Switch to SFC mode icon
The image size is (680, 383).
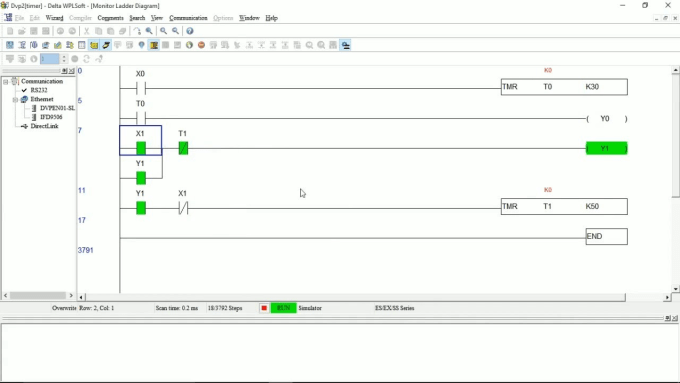34,45
